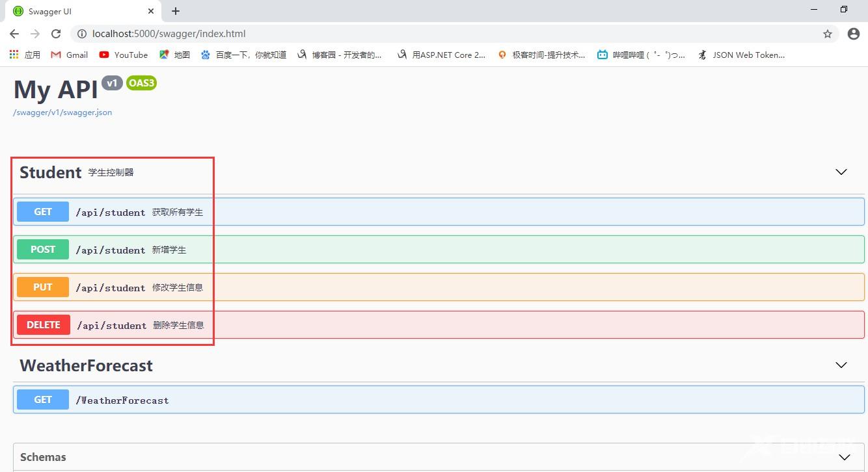This screenshot has height=472, width=868.
Task: Open the /swagger/v1/swagger.json link
Action: pyautogui.click(x=62, y=112)
